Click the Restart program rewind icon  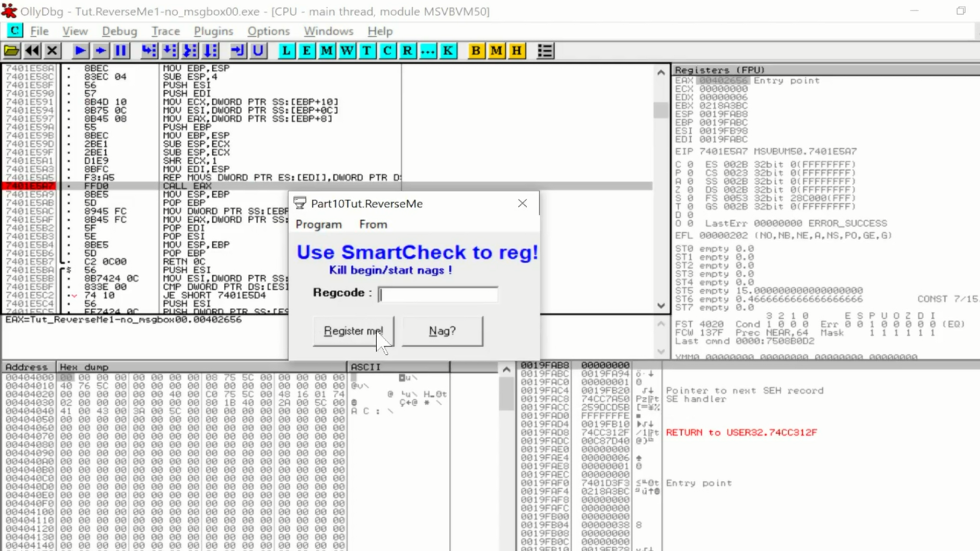pos(32,51)
